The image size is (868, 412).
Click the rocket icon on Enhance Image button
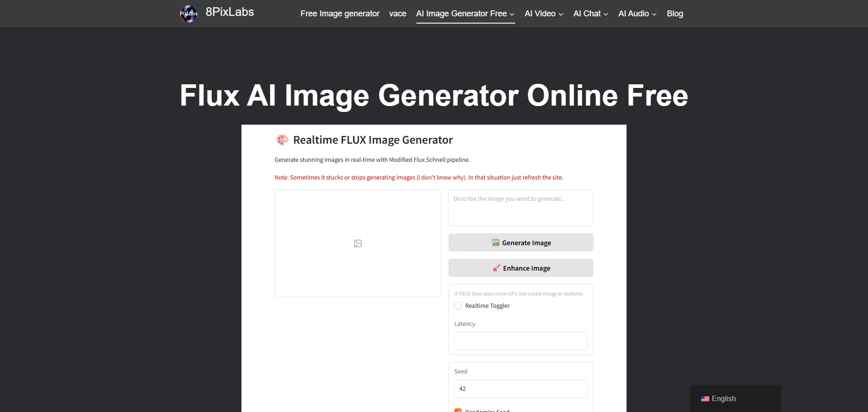click(497, 268)
